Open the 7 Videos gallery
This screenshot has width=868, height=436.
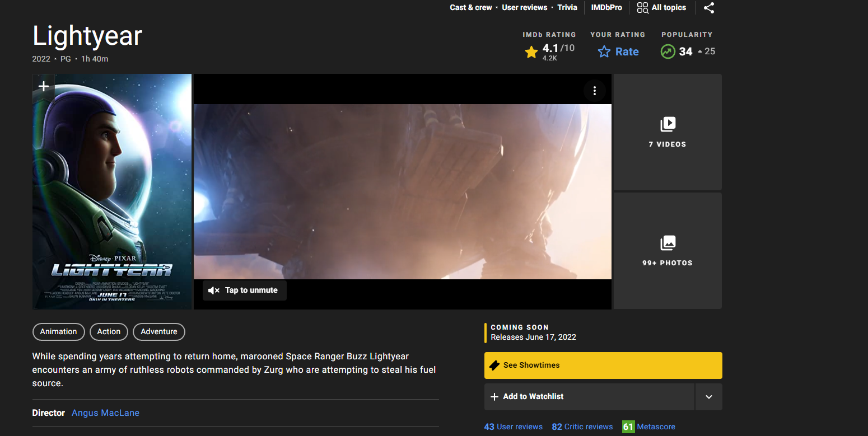point(668,132)
